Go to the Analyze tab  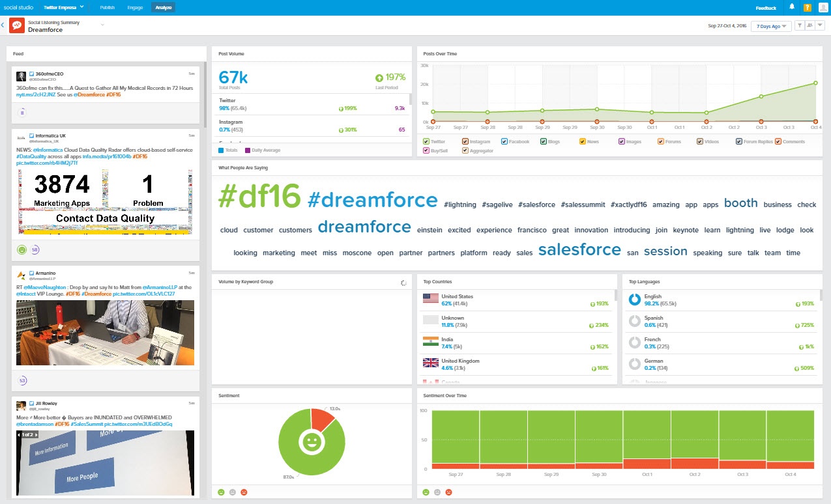tap(163, 8)
